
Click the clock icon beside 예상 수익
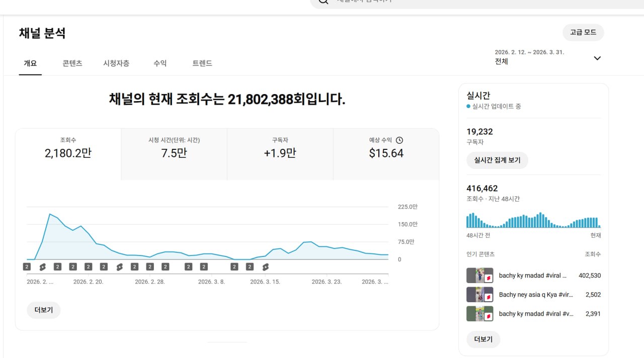coord(399,140)
